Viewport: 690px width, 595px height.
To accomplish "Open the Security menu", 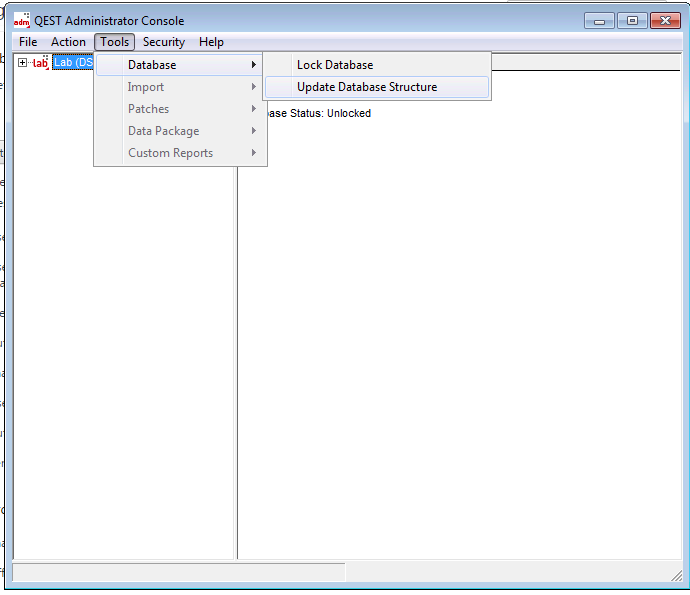I will click(163, 42).
